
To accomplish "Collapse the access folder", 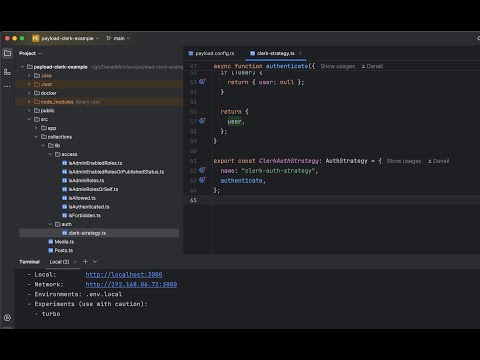I will point(50,154).
